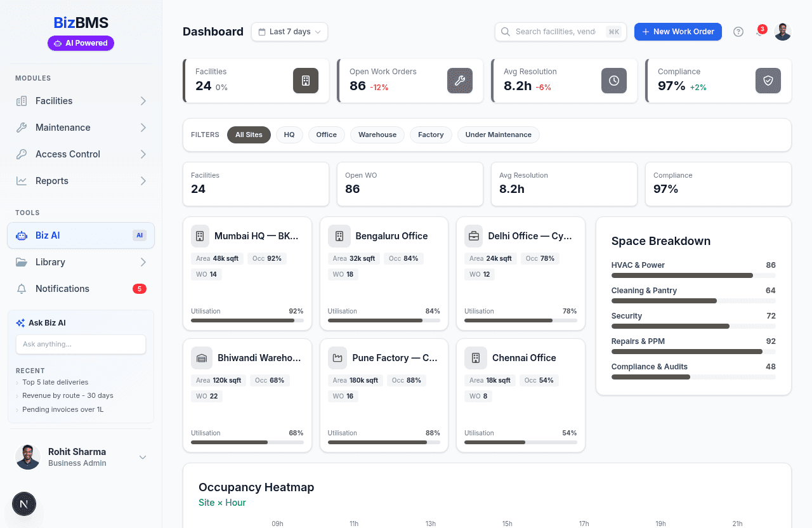
Task: Click the wrench icon on Open Work Orders
Action: click(460, 81)
